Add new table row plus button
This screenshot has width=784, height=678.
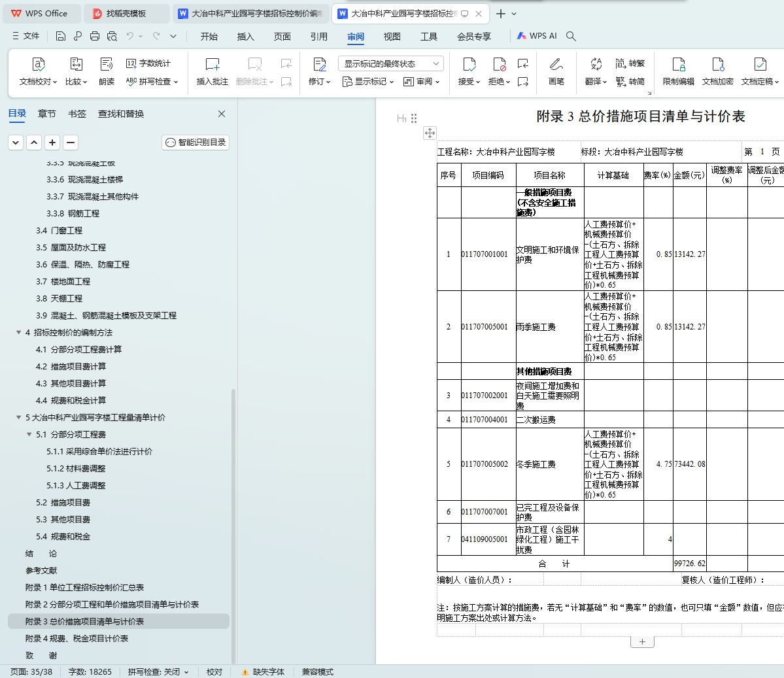(x=643, y=642)
